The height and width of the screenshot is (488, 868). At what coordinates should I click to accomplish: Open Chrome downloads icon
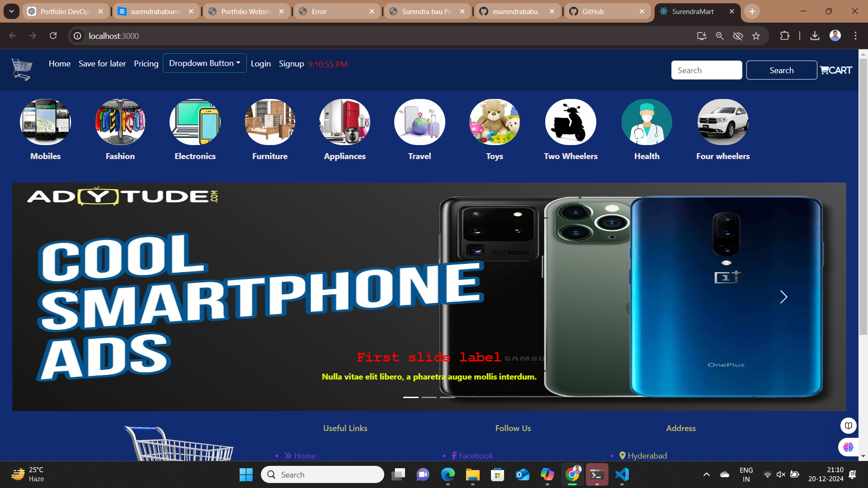click(x=815, y=36)
